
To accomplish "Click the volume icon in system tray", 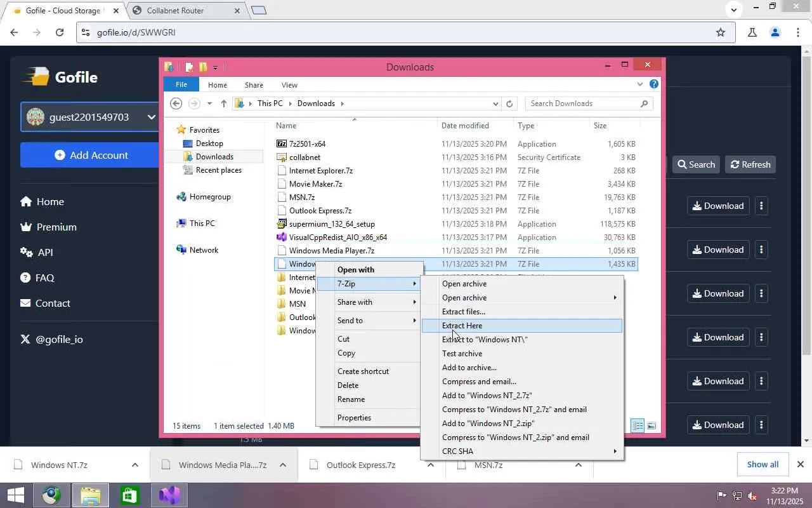I will (x=752, y=496).
